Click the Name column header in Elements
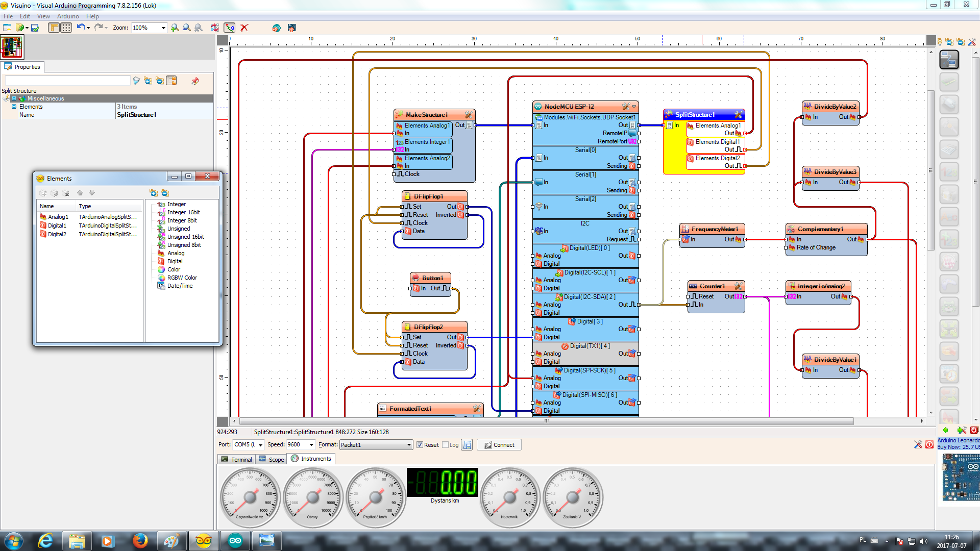Viewport: 980px width, 551px height. tap(56, 206)
